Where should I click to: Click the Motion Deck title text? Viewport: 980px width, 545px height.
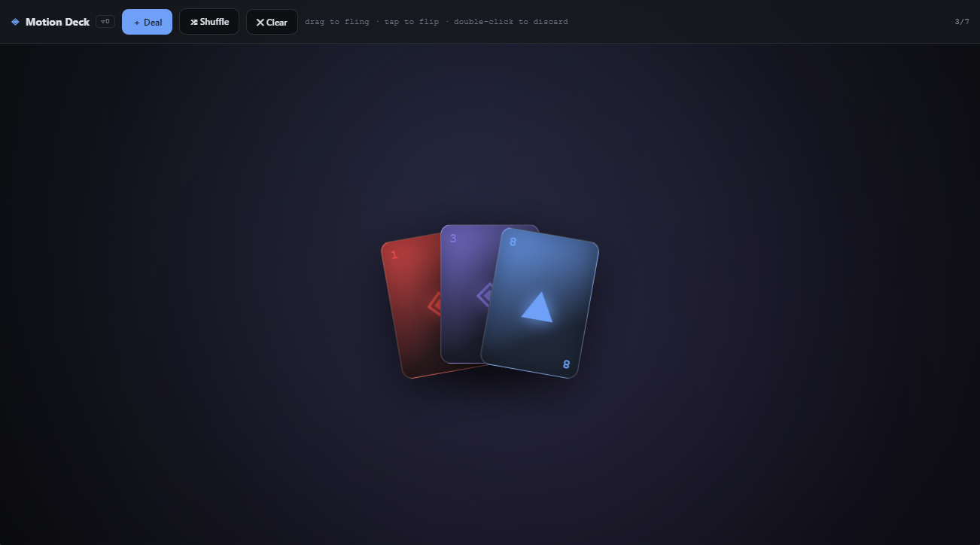(57, 22)
